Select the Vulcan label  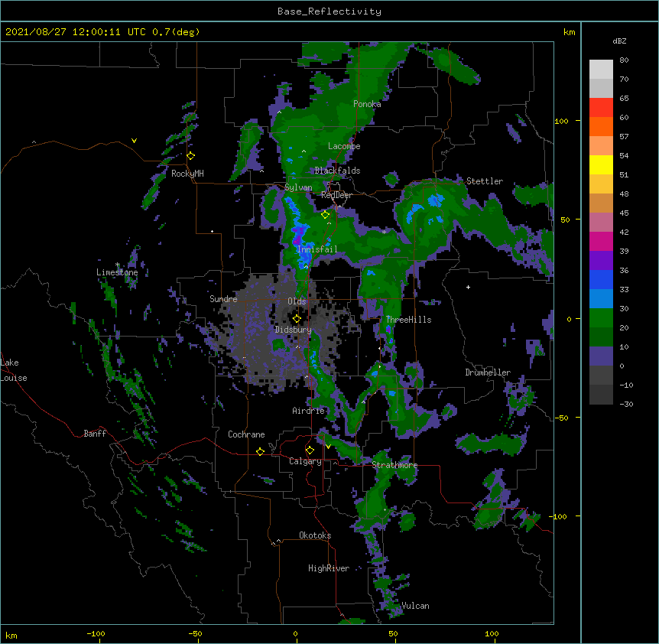point(416,606)
